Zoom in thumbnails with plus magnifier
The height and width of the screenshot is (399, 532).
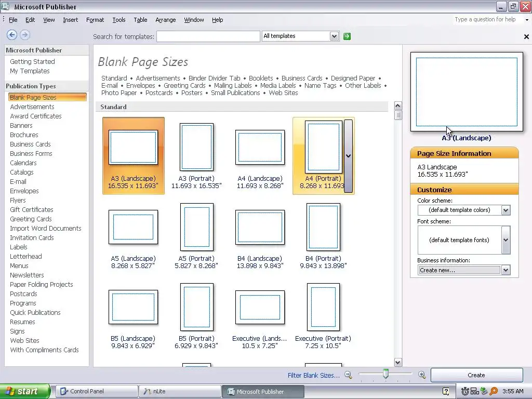pyautogui.click(x=422, y=375)
